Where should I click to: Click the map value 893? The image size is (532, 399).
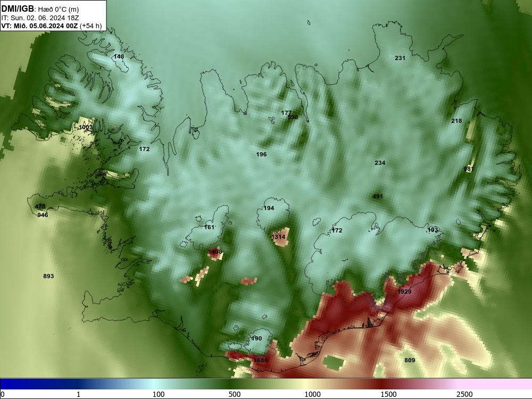coord(48,276)
